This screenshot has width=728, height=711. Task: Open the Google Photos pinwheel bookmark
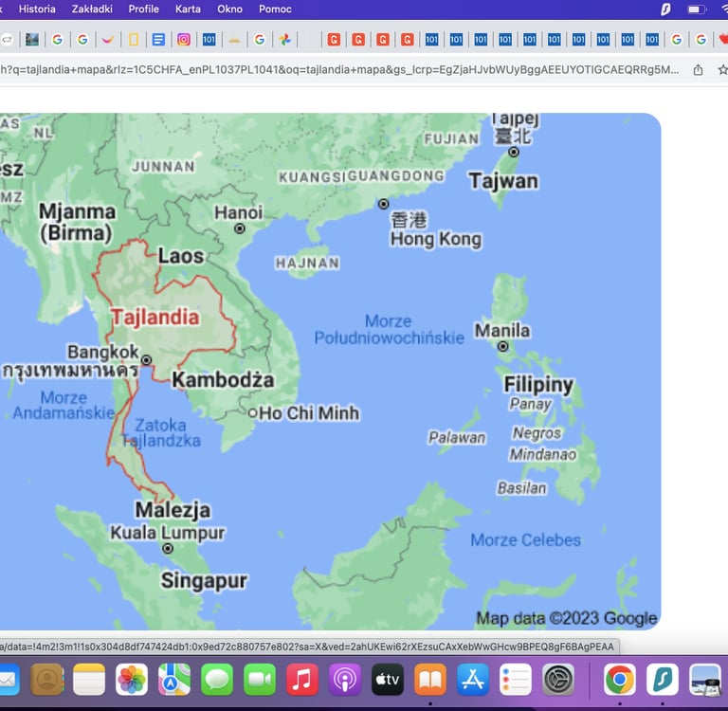pos(284,40)
